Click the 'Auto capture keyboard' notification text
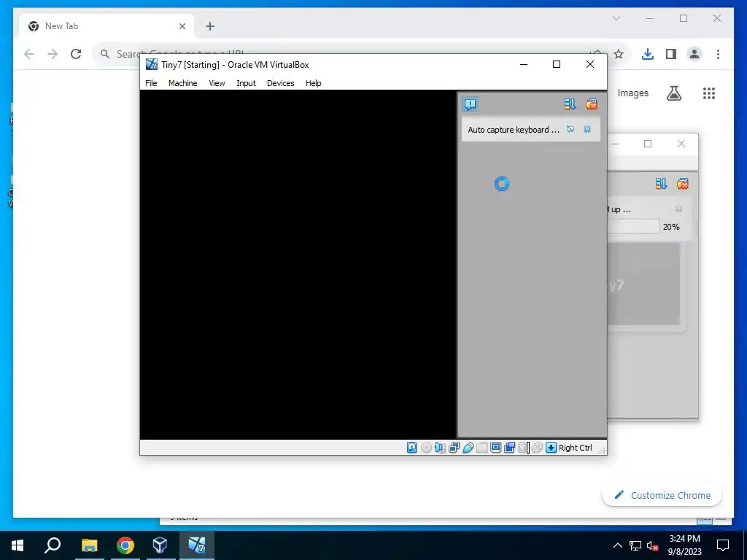This screenshot has height=560, width=747. [x=514, y=130]
